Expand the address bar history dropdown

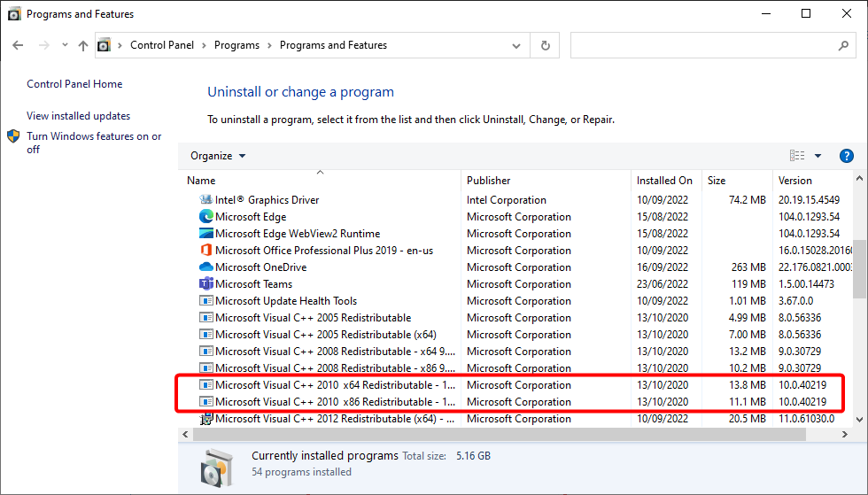pos(517,45)
